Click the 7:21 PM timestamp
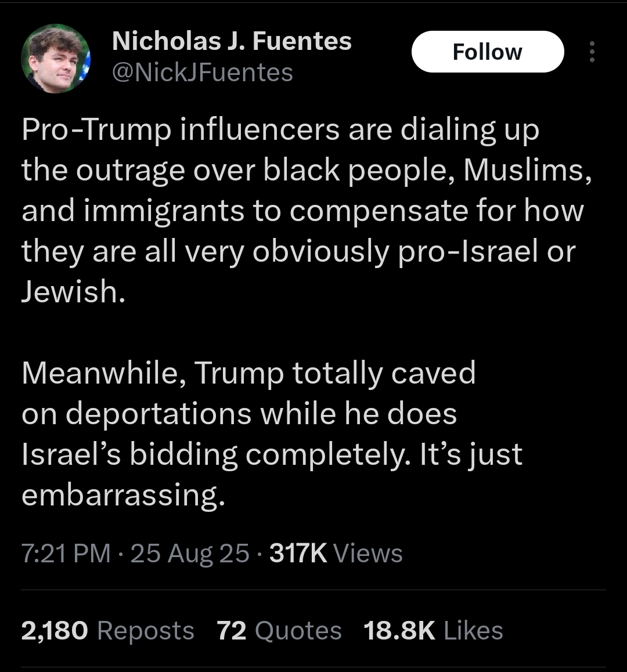The width and height of the screenshot is (627, 672). click(66, 553)
